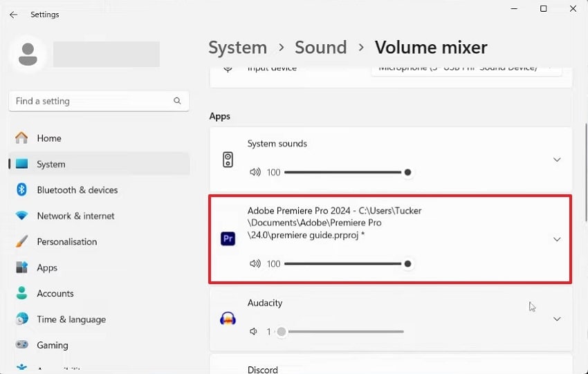This screenshot has width=588, height=374.
Task: Click the Find a setting search box
Action: 90,101
